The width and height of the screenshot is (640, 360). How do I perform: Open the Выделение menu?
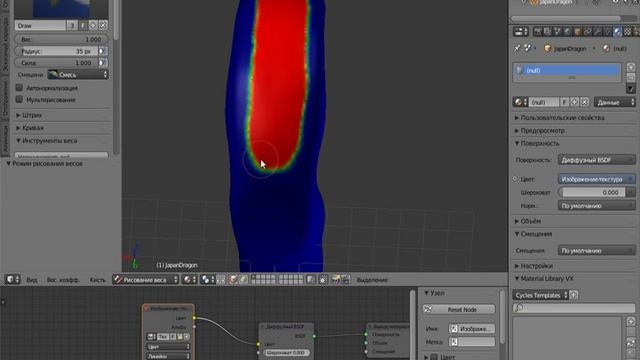372,280
